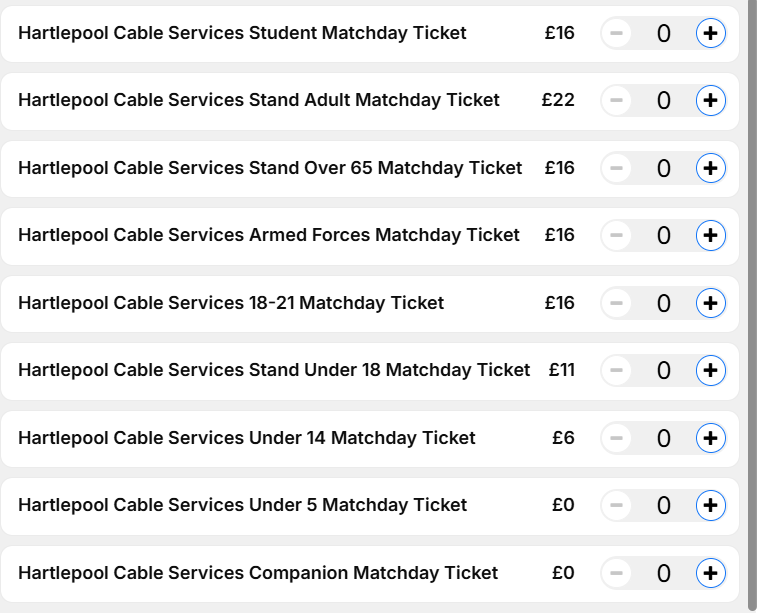
Task: Add one Stand Over 65 ticket
Action: [x=710, y=168]
